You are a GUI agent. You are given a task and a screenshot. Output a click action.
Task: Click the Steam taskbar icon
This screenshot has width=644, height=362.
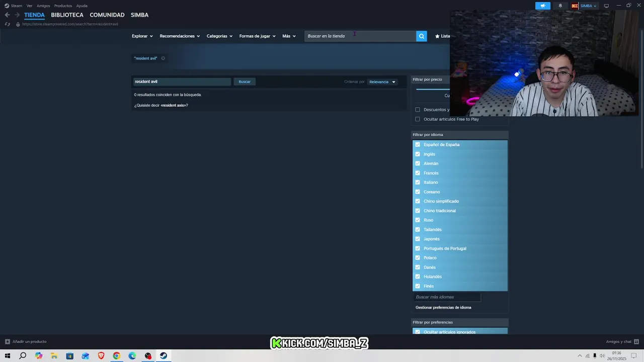pyautogui.click(x=164, y=356)
